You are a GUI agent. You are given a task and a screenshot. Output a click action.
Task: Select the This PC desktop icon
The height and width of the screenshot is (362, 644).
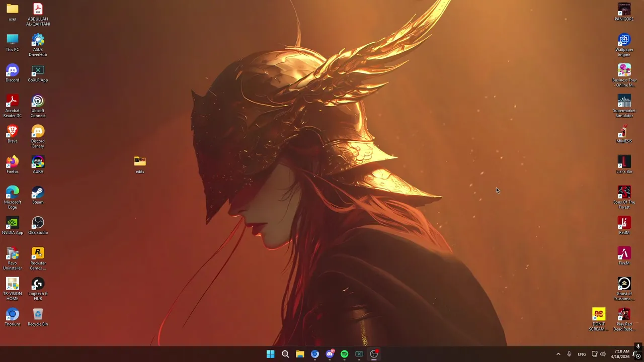point(13,43)
